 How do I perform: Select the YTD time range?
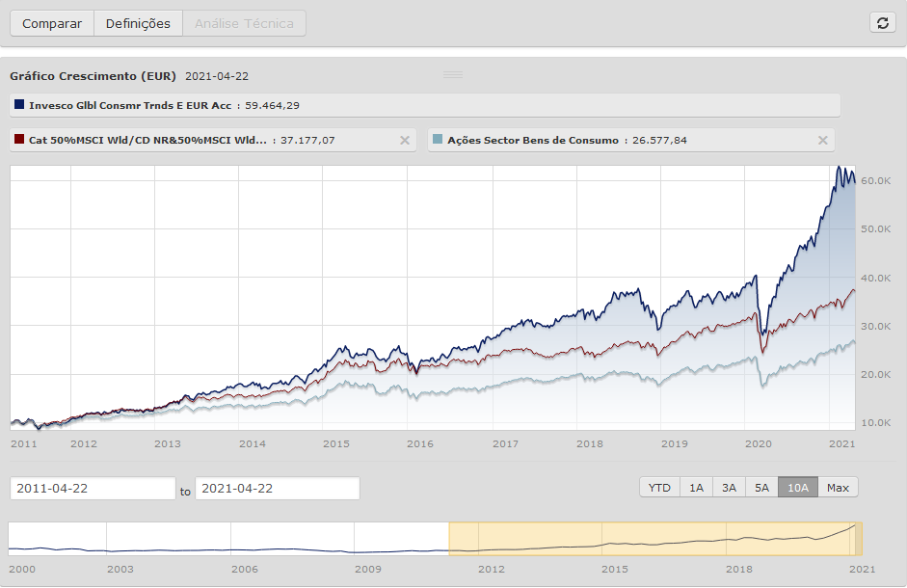pyautogui.click(x=659, y=488)
